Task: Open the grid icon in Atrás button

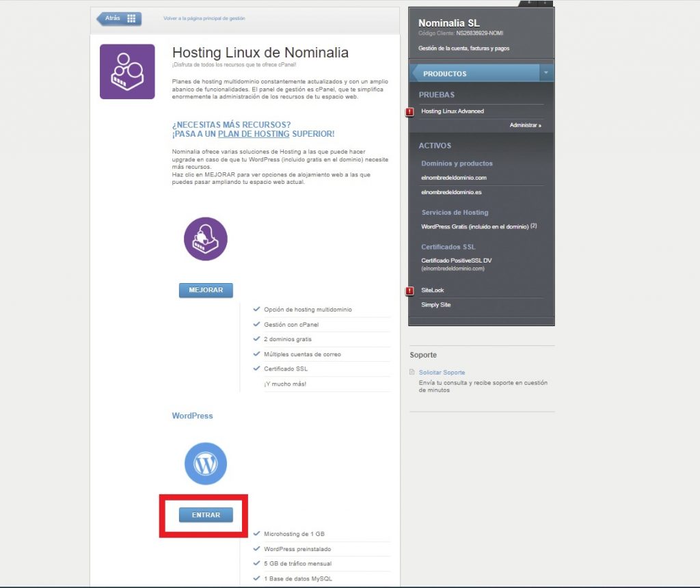Action: coord(131,18)
